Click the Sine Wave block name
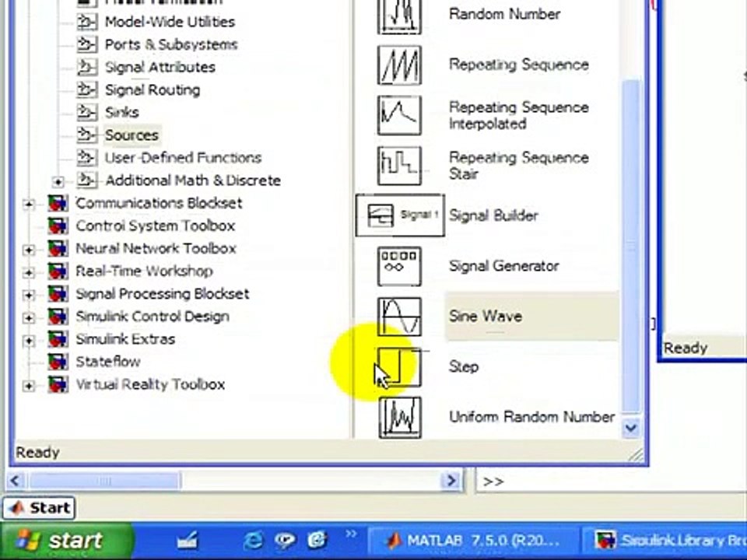747x560 pixels. [486, 317]
